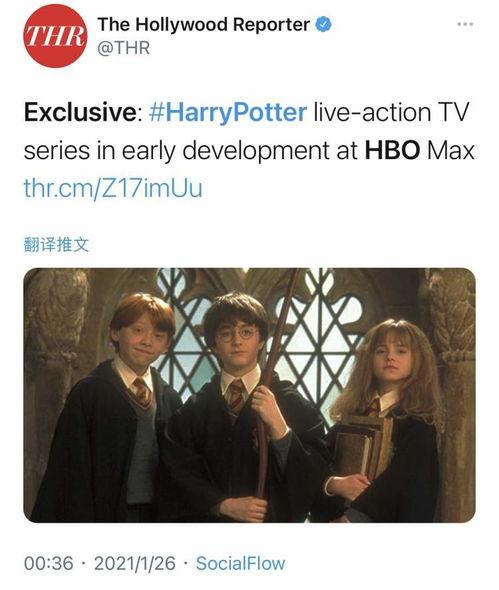Click the bold HBO text
This screenshot has width=499, height=590.
[393, 151]
